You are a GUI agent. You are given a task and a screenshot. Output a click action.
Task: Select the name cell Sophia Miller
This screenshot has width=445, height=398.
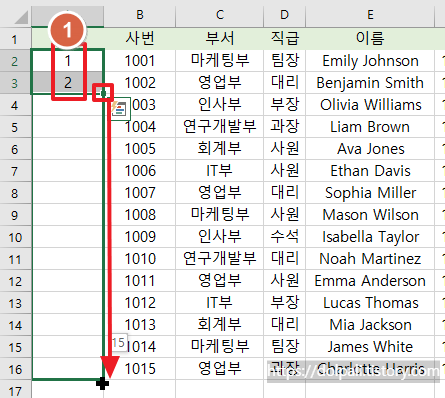coord(370,193)
